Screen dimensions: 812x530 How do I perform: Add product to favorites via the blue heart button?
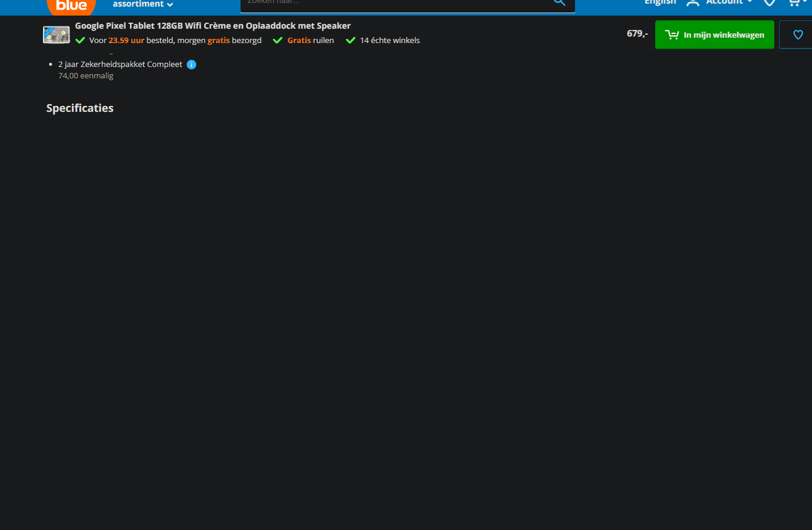coord(797,34)
